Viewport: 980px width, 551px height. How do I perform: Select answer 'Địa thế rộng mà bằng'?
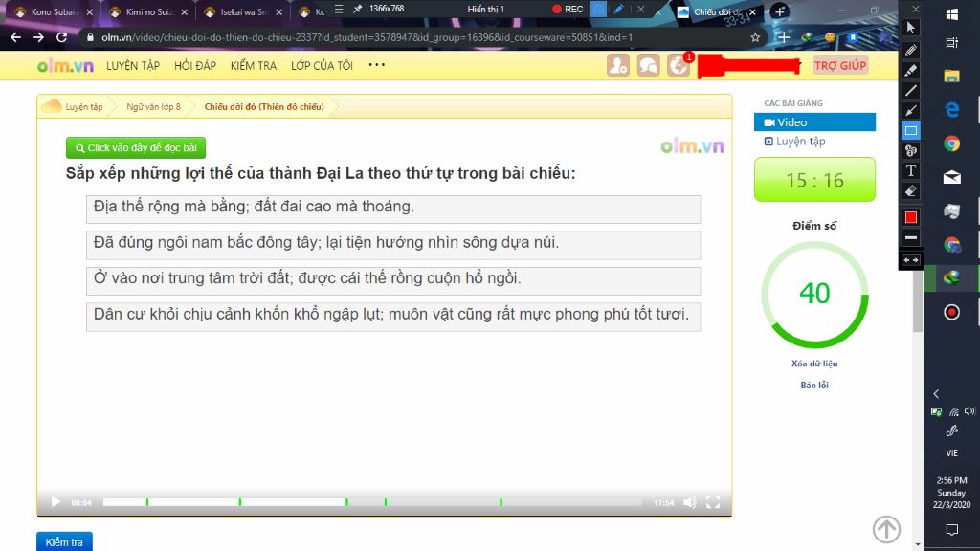(393, 209)
